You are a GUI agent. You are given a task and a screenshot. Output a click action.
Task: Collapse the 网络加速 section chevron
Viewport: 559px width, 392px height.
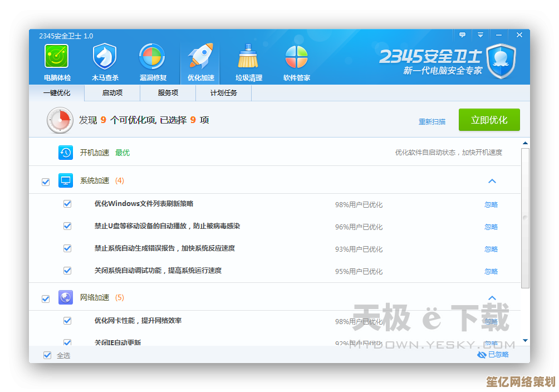pyautogui.click(x=492, y=298)
